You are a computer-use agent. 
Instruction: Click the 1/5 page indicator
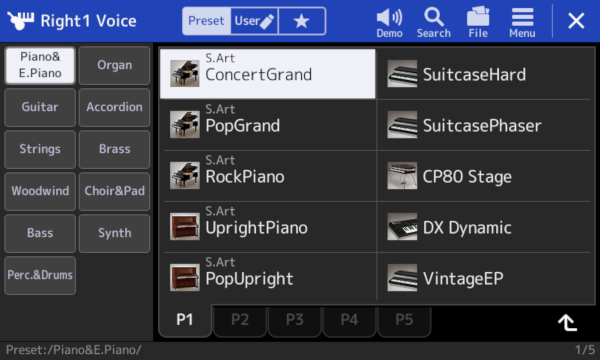point(585,350)
